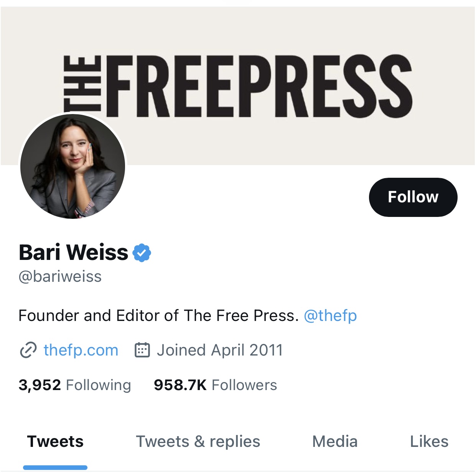Viewport: 476px width, 473px height.
Task: Open the Free Press banner header image
Action: coord(238,86)
